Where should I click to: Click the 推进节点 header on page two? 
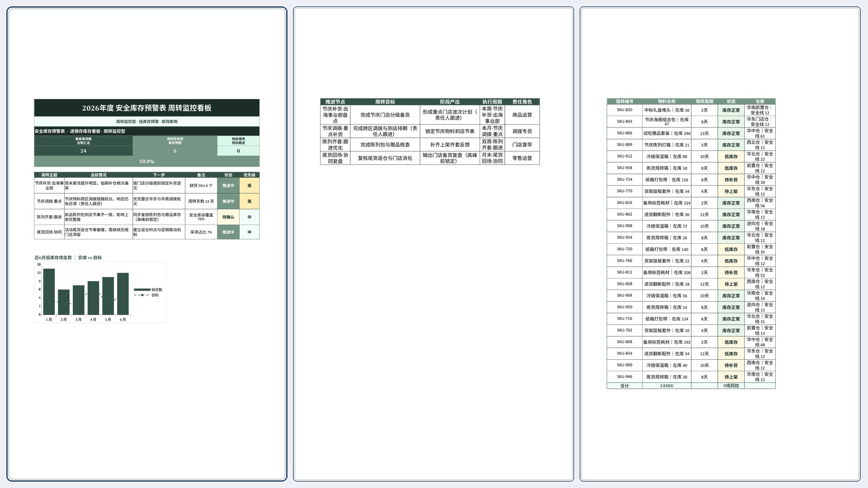(335, 102)
